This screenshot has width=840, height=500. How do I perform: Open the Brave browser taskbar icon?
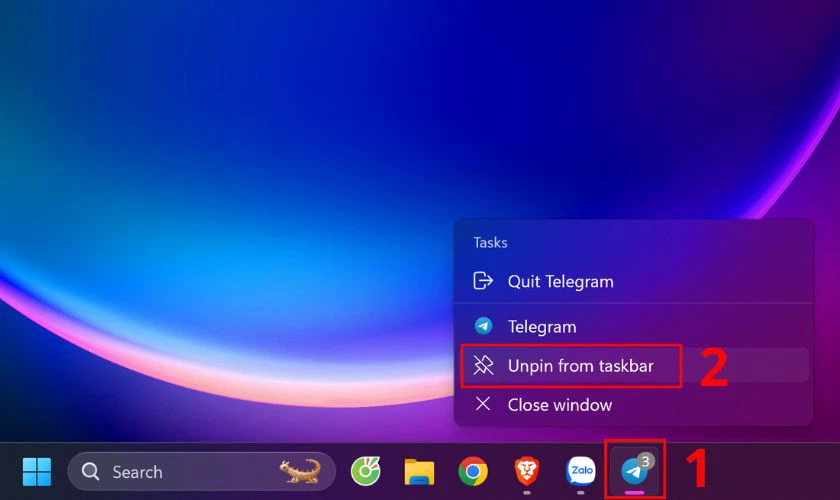527,471
